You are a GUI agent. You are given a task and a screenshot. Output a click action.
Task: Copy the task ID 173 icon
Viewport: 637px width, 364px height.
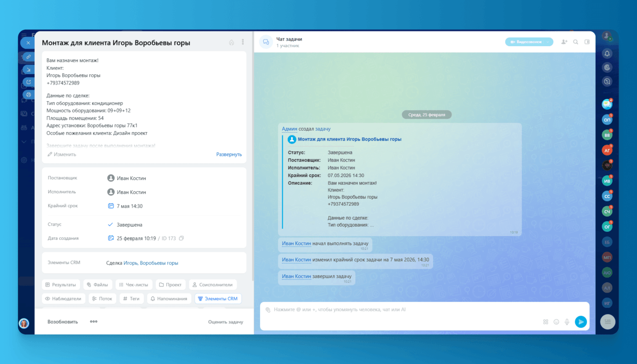(x=181, y=238)
